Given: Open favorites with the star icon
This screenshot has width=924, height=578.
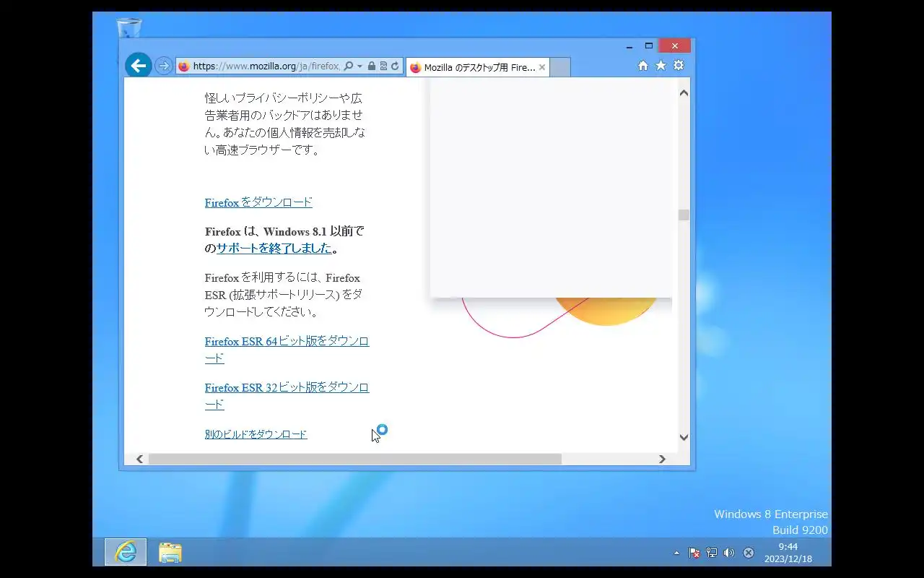Looking at the screenshot, I should point(661,66).
